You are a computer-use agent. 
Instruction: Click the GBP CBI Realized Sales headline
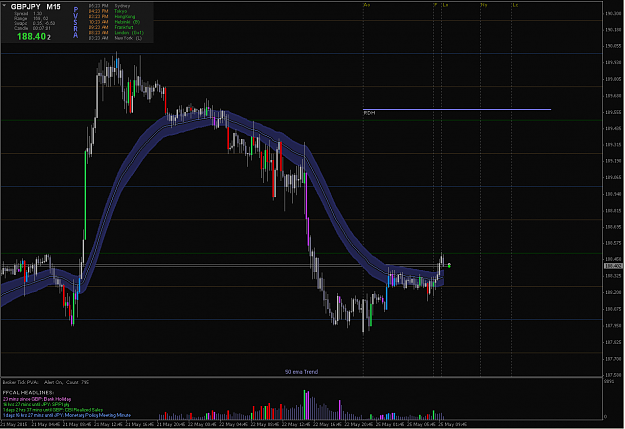tap(53, 410)
